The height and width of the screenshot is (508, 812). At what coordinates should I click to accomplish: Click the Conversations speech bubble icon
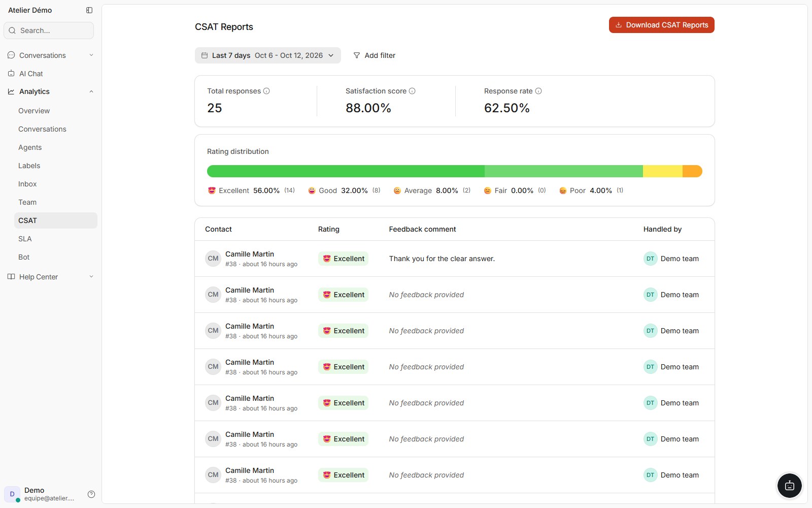[x=11, y=55]
